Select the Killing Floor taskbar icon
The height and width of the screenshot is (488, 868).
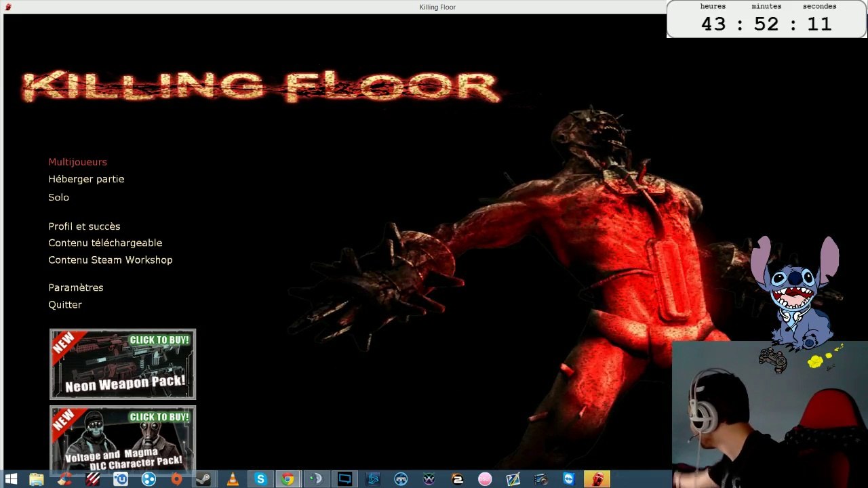coord(597,479)
